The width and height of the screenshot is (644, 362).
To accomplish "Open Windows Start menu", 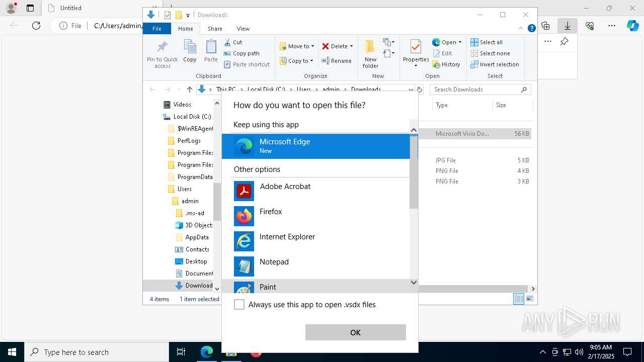I will pyautogui.click(x=12, y=352).
